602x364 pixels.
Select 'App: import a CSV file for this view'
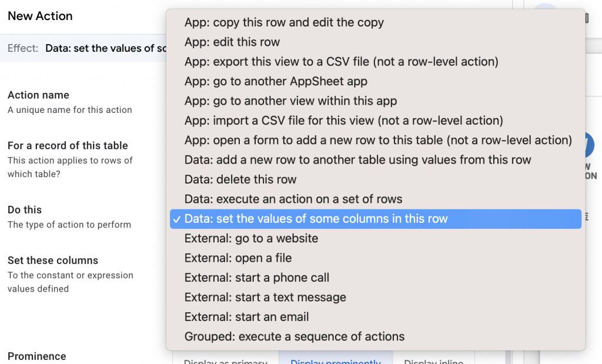pos(344,121)
